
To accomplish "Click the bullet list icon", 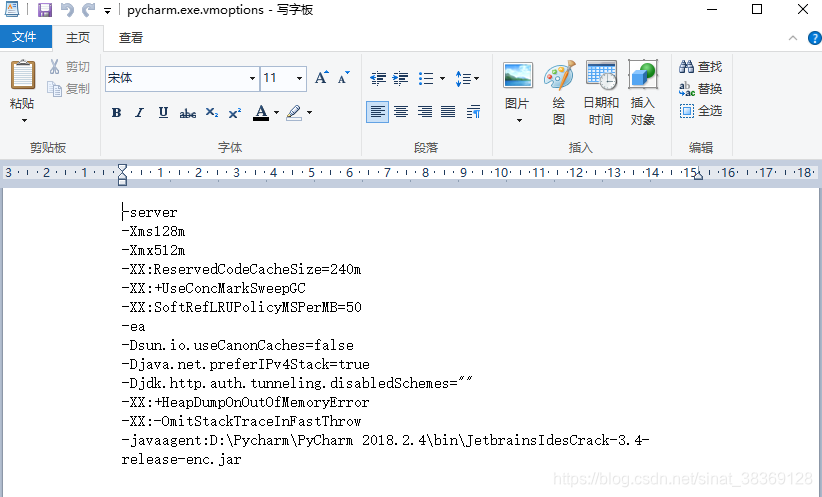I will click(426, 78).
